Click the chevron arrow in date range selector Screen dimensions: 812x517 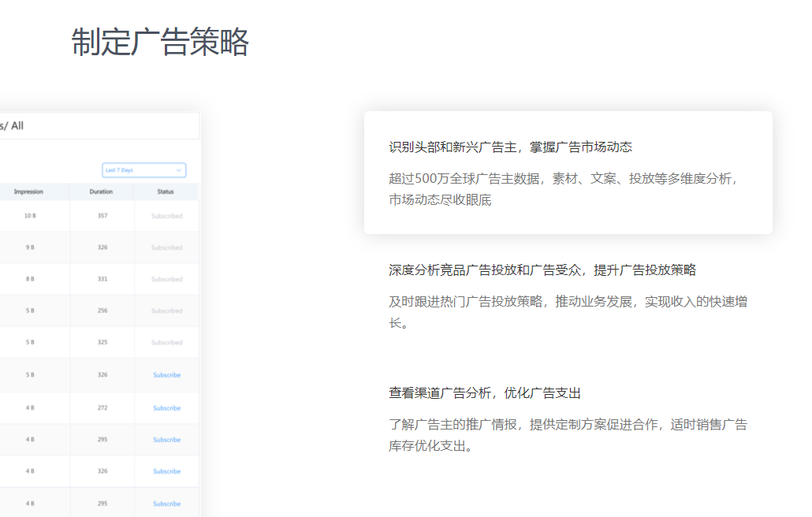point(179,170)
